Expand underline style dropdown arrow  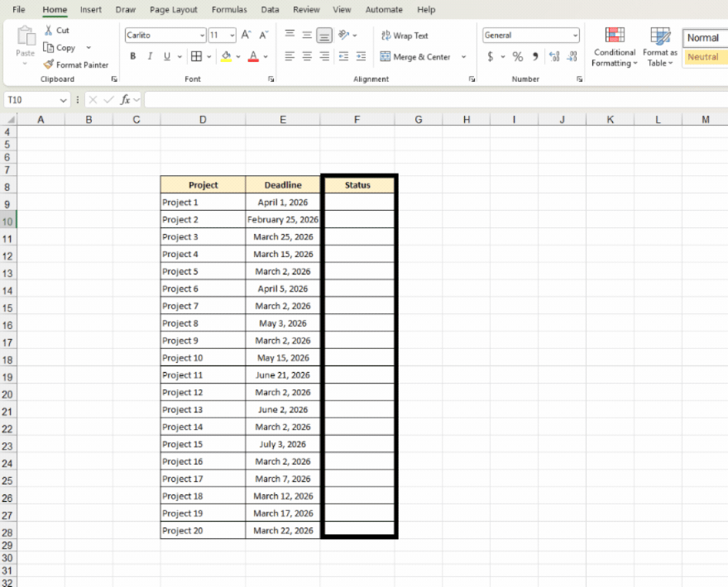(180, 56)
